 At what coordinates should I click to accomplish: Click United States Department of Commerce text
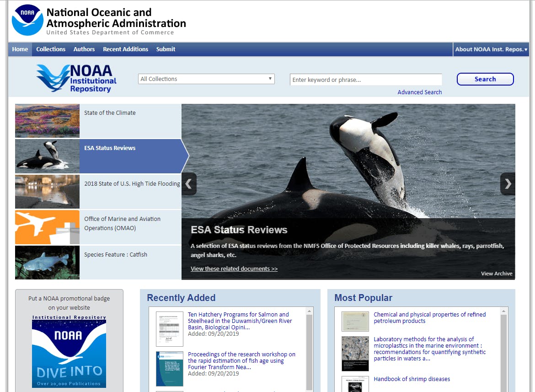pyautogui.click(x=110, y=32)
